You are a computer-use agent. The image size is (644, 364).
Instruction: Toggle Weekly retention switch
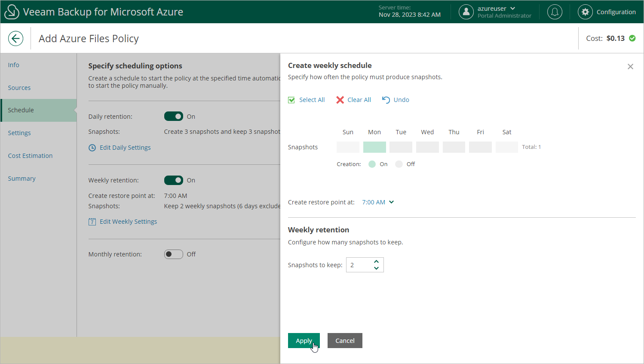click(174, 180)
